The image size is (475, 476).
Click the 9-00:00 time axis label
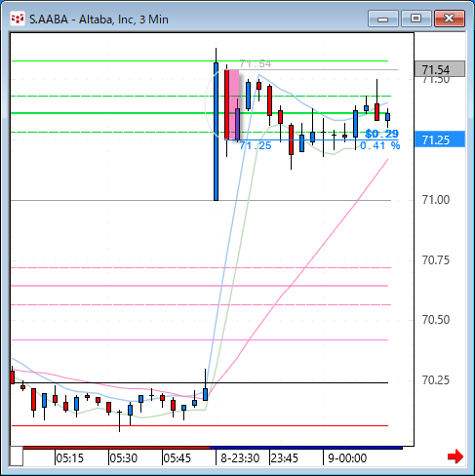pyautogui.click(x=347, y=458)
